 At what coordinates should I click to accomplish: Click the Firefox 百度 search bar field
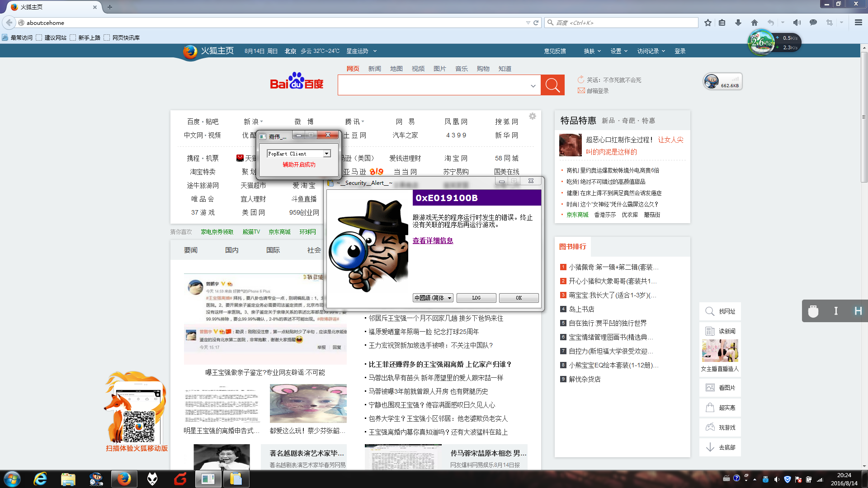(x=622, y=23)
